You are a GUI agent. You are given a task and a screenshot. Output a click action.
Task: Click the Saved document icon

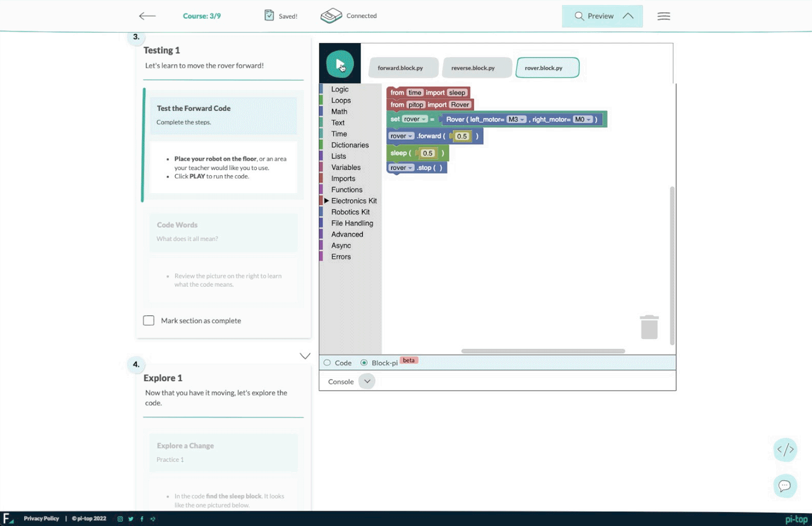pos(269,15)
